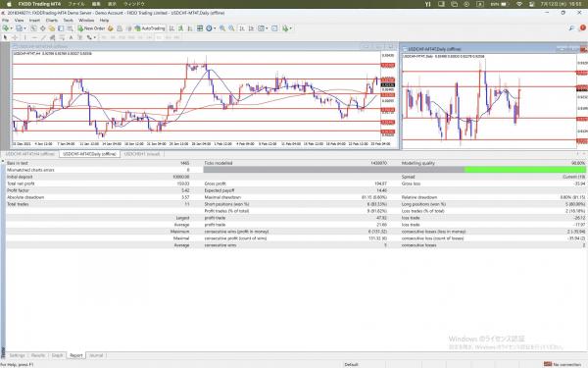Image resolution: width=588 pixels, height=368 pixels.
Task: Switch to the third USDCHF chart tab
Action: click(x=142, y=154)
